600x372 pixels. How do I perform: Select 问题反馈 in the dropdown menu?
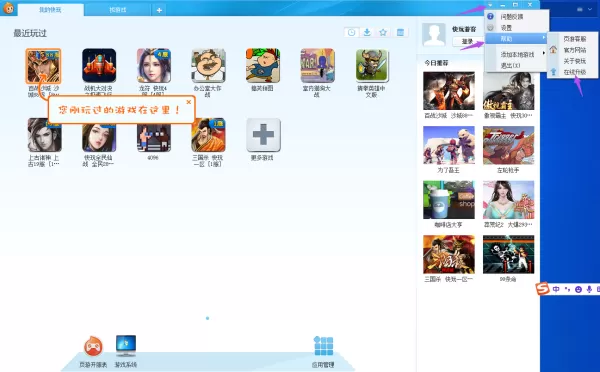[517, 17]
